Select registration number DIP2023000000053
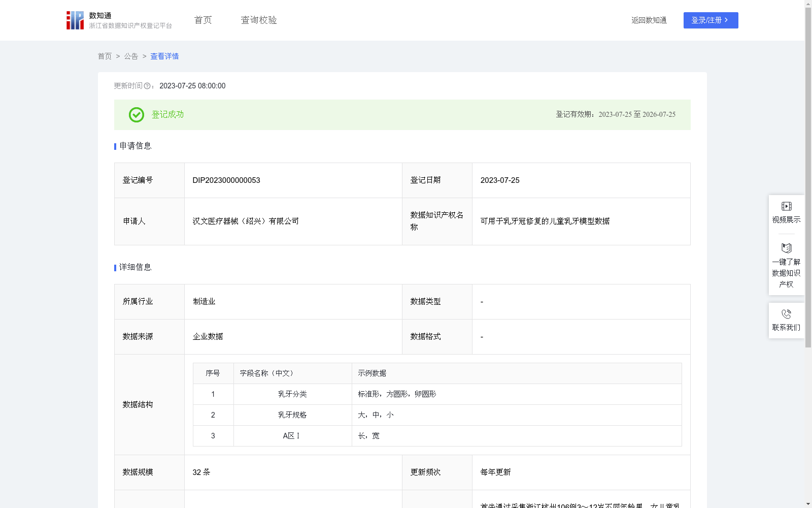 226,180
